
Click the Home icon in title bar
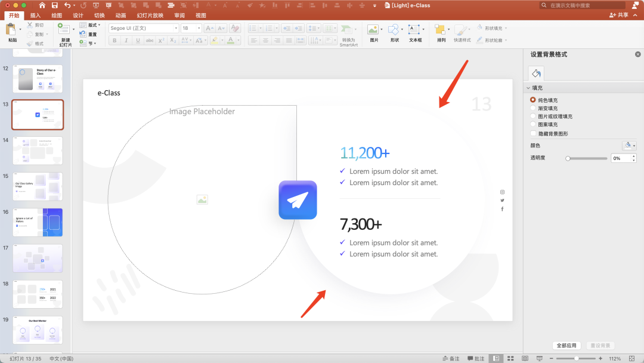coord(42,5)
